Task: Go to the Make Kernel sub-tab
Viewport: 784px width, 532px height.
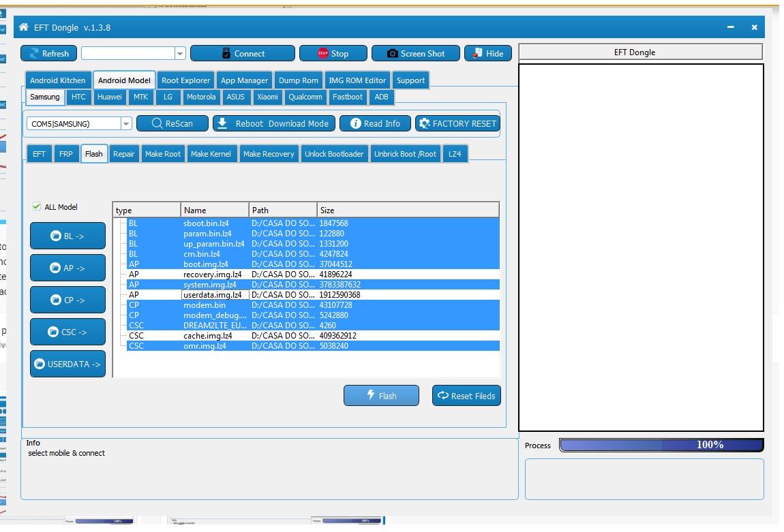Action: [x=211, y=154]
